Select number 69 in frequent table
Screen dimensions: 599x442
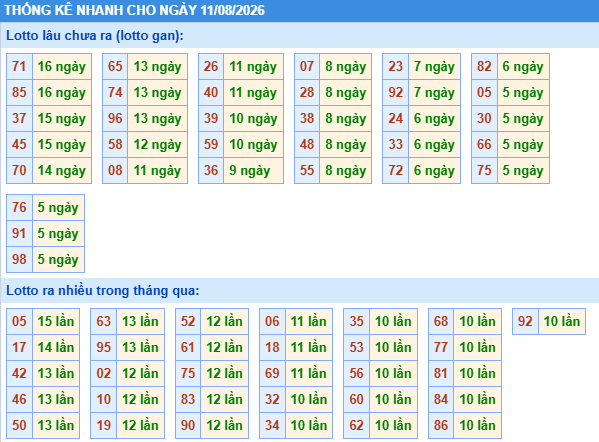pos(272,373)
